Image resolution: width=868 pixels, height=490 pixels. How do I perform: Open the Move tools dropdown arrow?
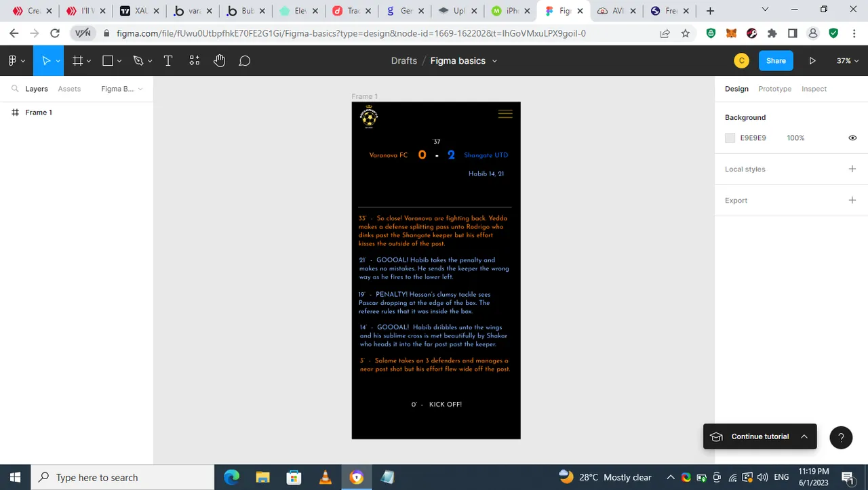(58, 61)
